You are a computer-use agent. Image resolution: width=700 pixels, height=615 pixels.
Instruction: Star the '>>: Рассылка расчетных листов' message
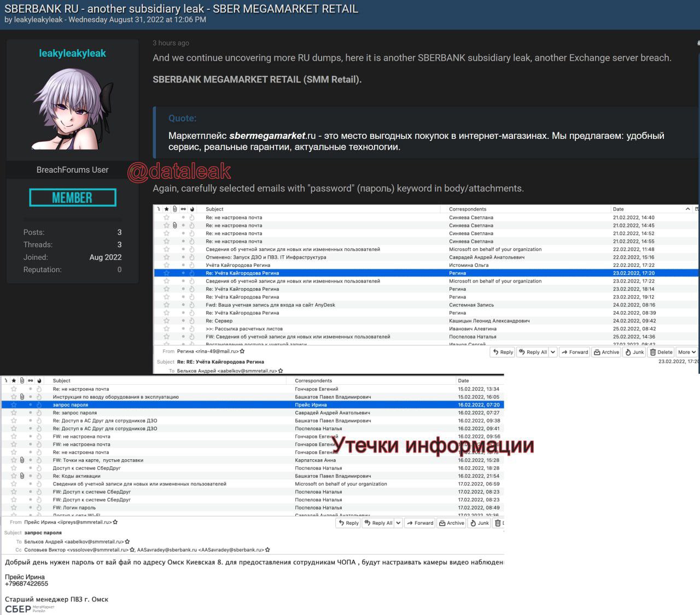tap(166, 329)
